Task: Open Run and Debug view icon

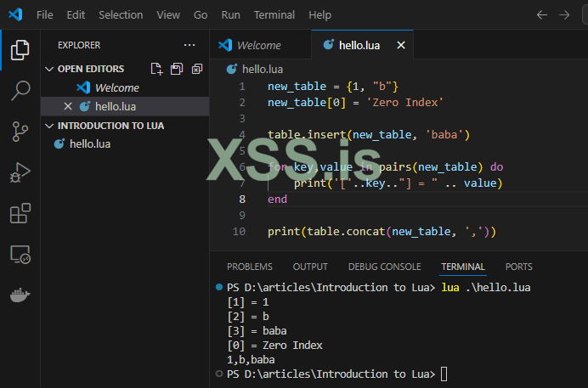Action: pos(20,172)
